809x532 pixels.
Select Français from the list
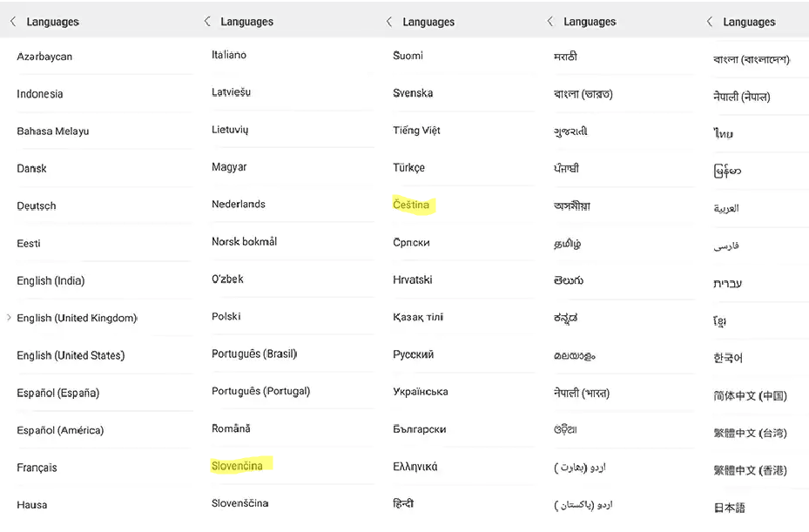point(37,468)
